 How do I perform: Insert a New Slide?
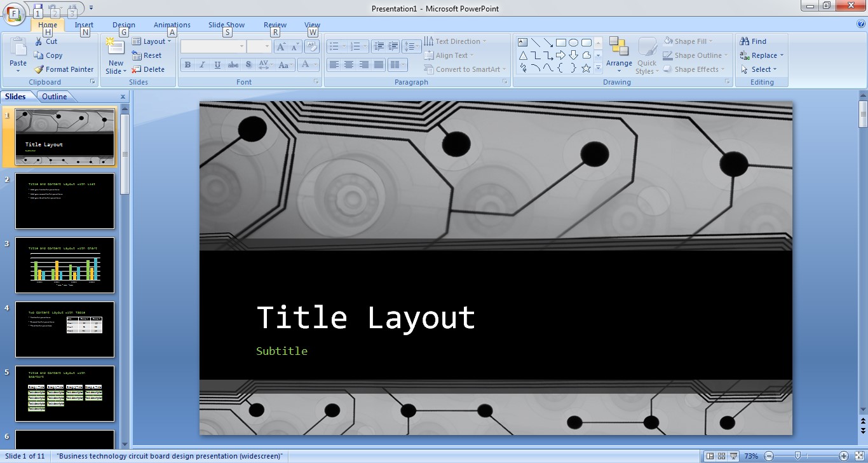(x=114, y=54)
